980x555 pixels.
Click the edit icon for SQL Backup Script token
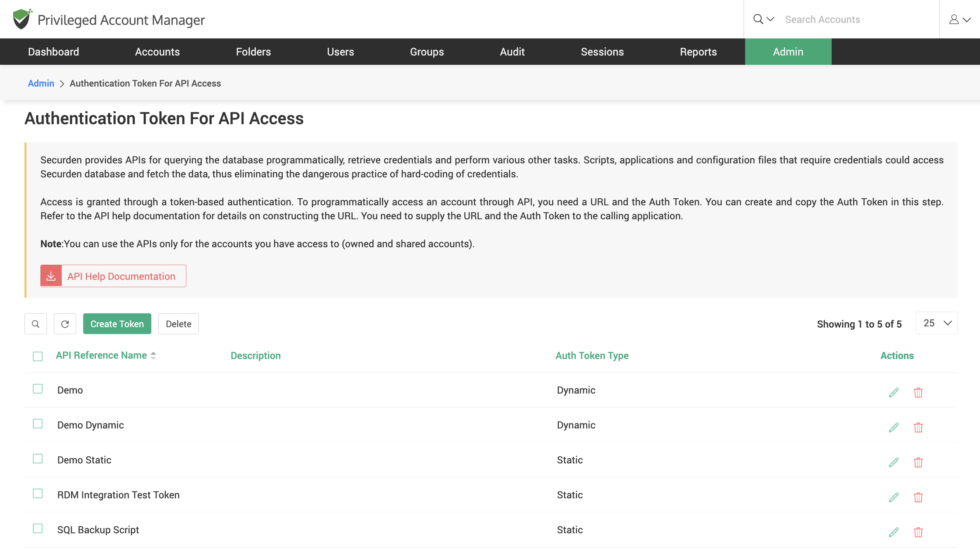pyautogui.click(x=894, y=532)
